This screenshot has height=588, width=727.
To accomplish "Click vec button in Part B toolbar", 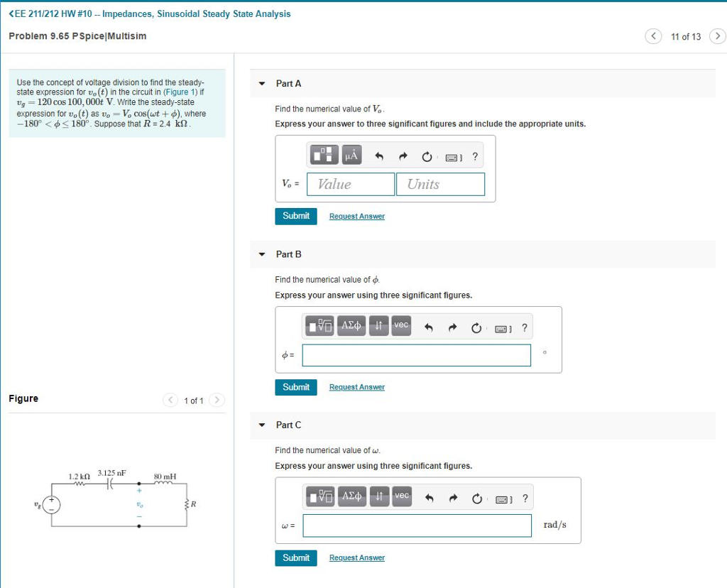I will [401, 325].
